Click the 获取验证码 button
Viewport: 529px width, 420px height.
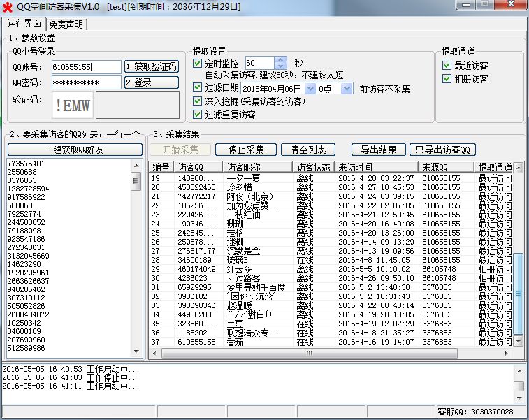pos(152,66)
